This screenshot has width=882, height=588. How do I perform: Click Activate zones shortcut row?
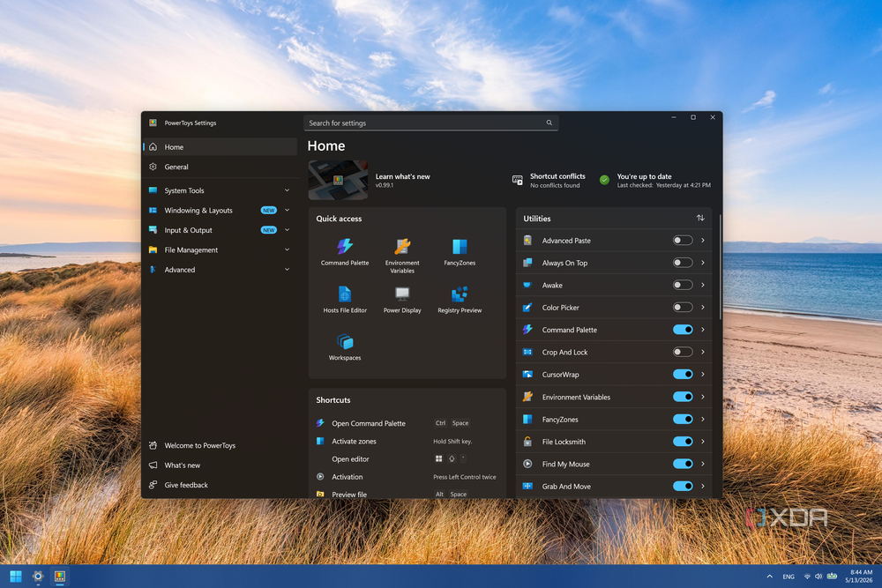407,442
